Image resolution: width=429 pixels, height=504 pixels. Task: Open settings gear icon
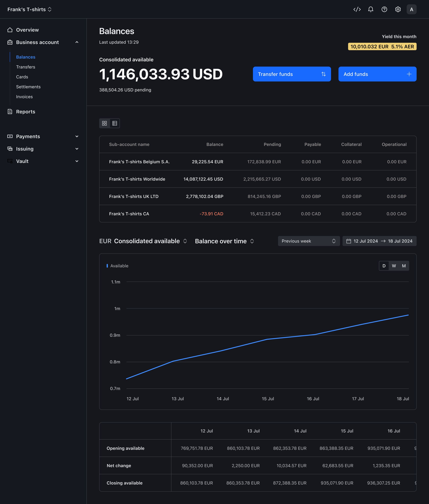point(398,9)
